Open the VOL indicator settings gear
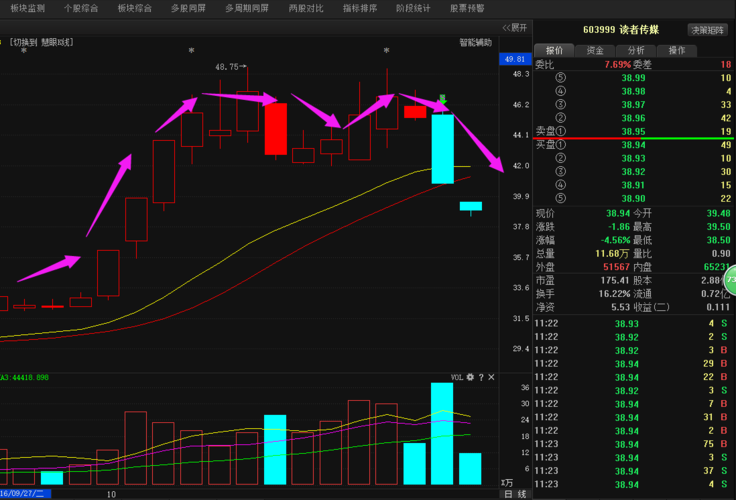Screen dimensions: 736x500 [x=469, y=377]
